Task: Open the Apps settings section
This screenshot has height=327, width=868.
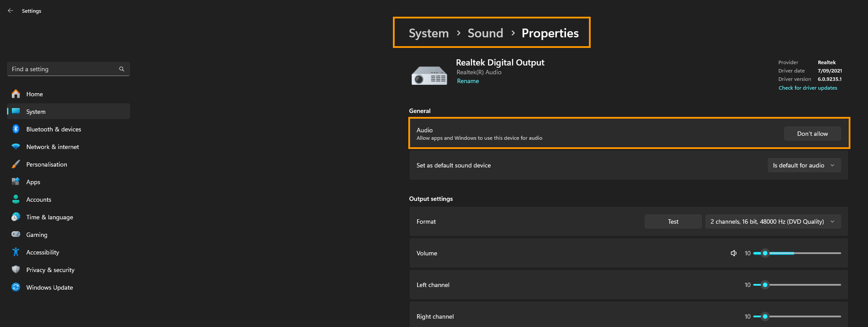Action: point(69,182)
